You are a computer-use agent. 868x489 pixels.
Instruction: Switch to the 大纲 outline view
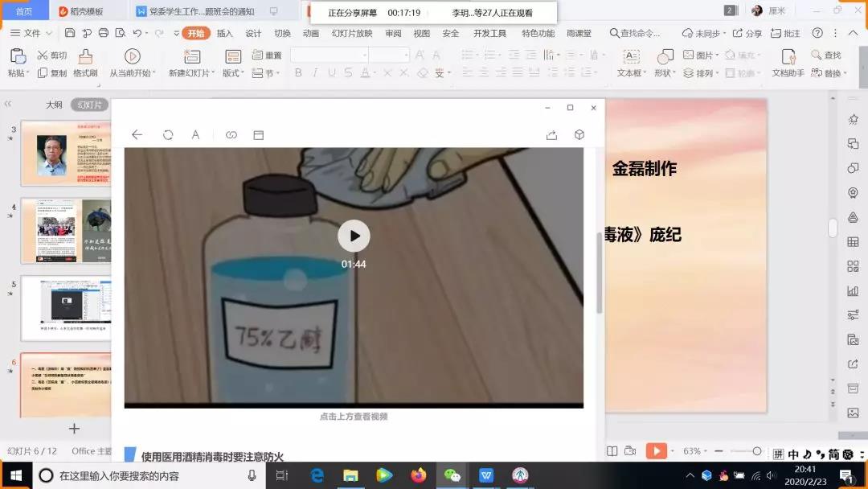pos(54,105)
